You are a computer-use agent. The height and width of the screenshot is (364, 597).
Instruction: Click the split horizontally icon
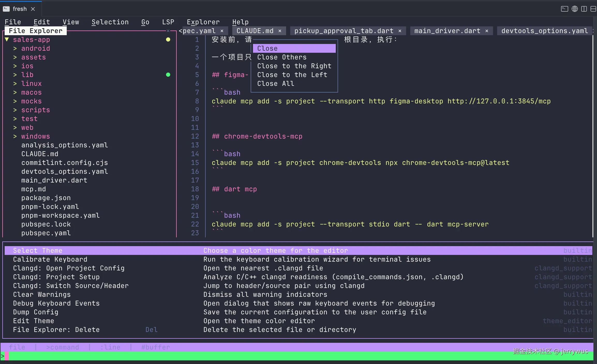[593, 9]
